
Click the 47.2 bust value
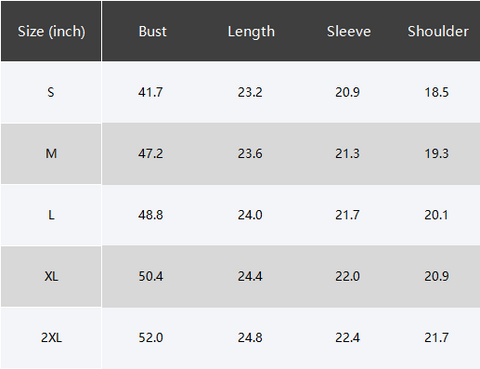pos(150,154)
